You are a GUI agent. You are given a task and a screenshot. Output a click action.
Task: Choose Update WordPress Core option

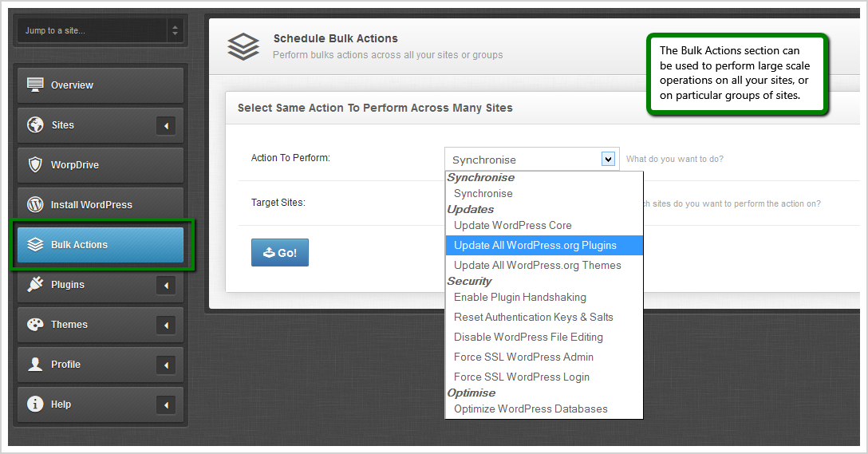(x=544, y=225)
